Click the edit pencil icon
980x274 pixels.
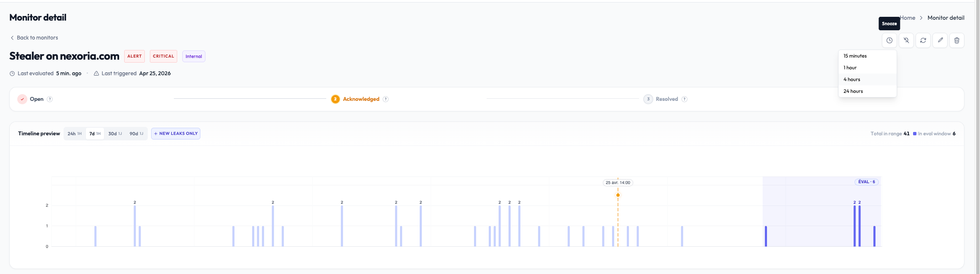coord(940,40)
